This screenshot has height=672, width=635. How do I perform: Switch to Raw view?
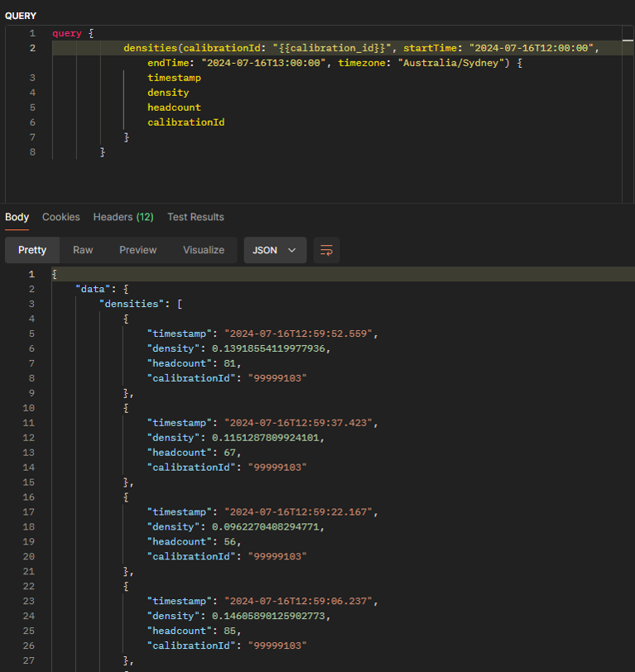tap(83, 250)
